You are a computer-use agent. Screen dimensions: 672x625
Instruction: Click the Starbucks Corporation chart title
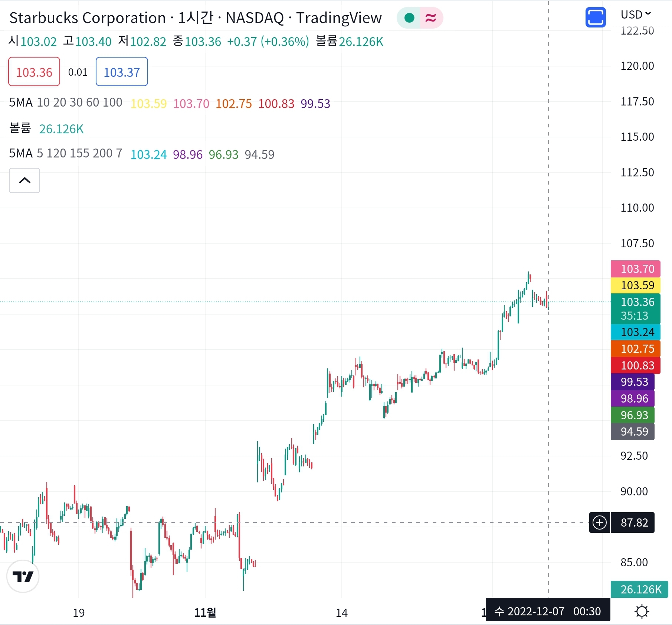pos(196,18)
